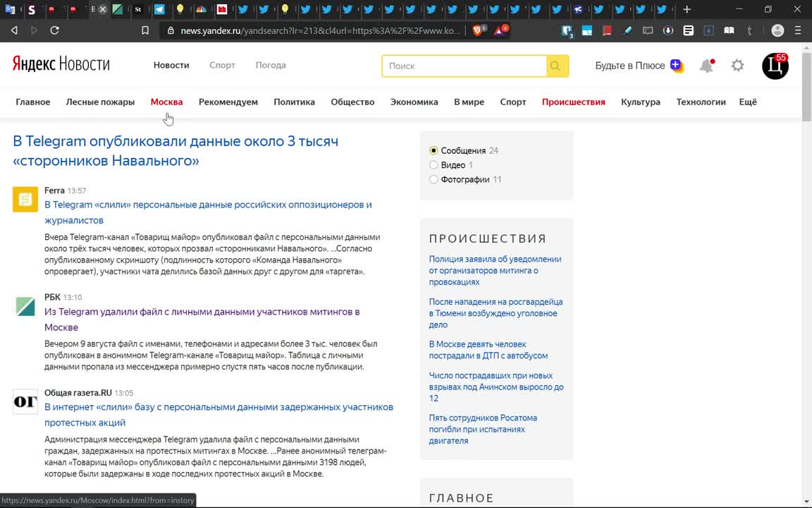This screenshot has width=812, height=508.
Task: Click the browser forward arrow
Action: (x=34, y=30)
